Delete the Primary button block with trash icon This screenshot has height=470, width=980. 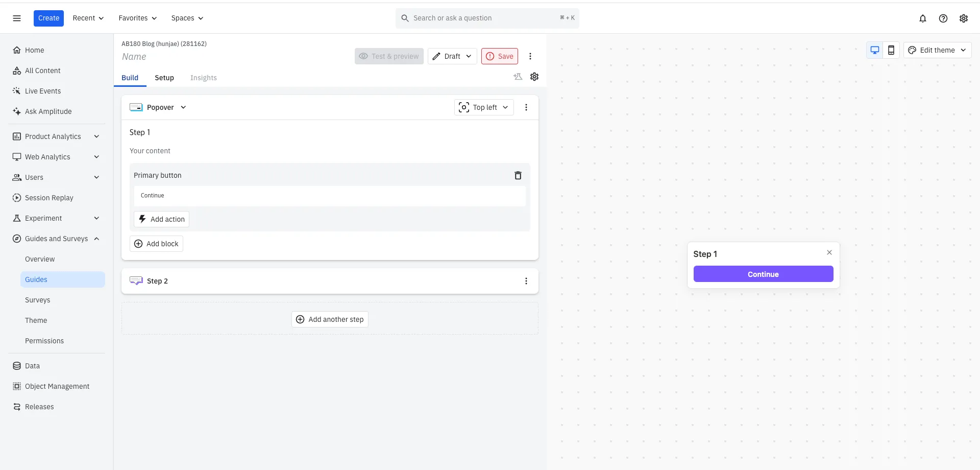pos(518,175)
